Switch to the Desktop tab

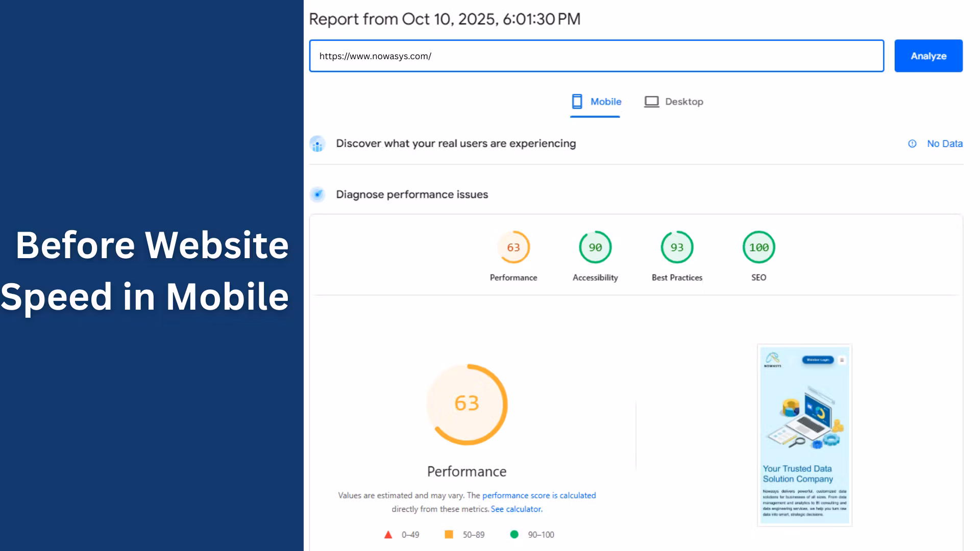coord(683,102)
